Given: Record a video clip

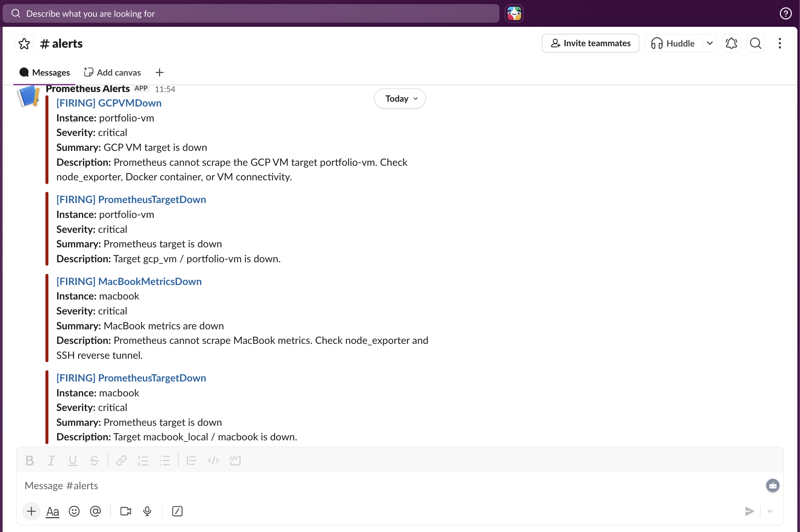Looking at the screenshot, I should pos(126,512).
